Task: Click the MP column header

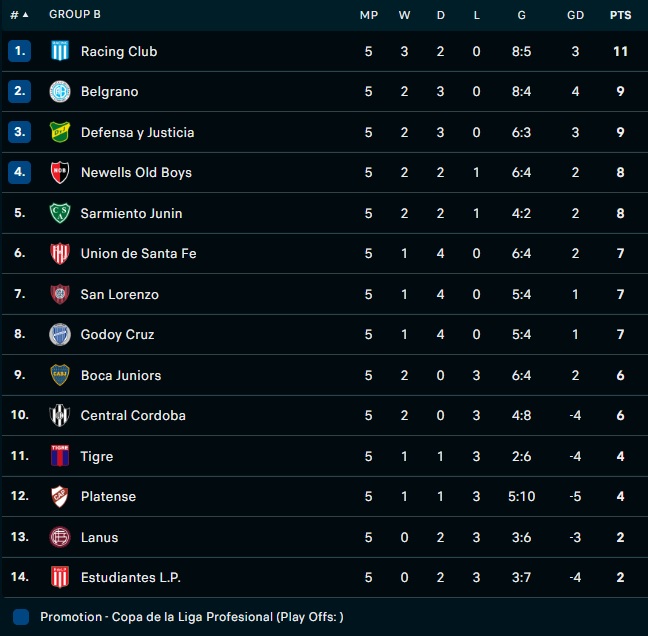Action: click(368, 15)
